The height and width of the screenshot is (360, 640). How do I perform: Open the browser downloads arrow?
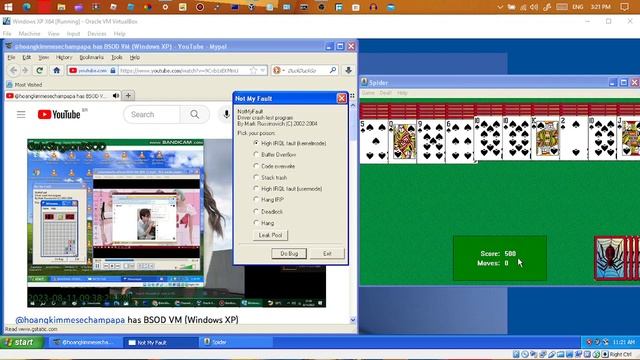(348, 70)
